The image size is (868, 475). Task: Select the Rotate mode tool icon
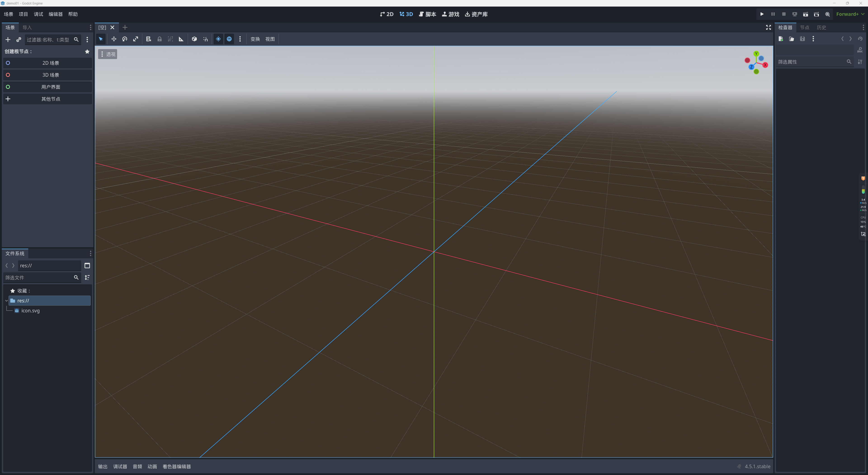(x=125, y=39)
